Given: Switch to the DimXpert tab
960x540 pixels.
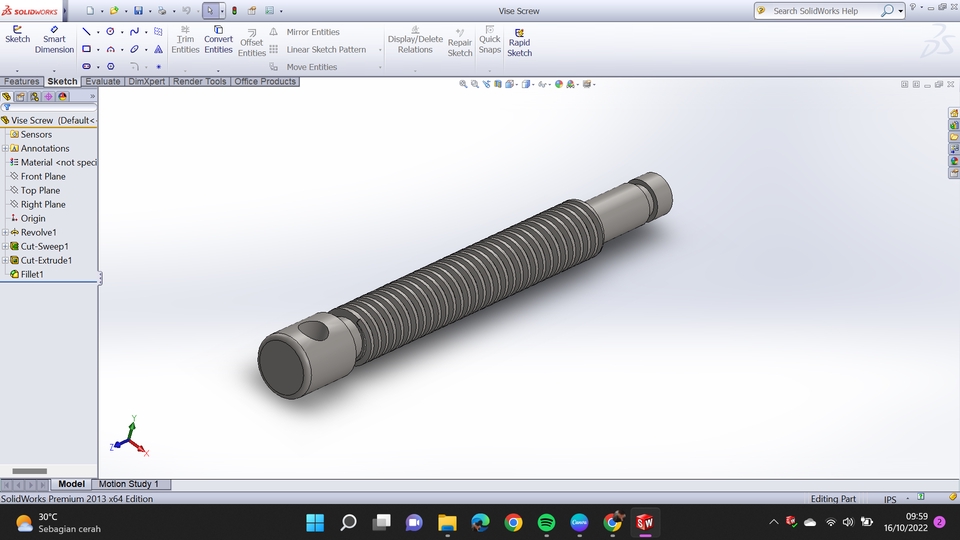Looking at the screenshot, I should point(146,81).
